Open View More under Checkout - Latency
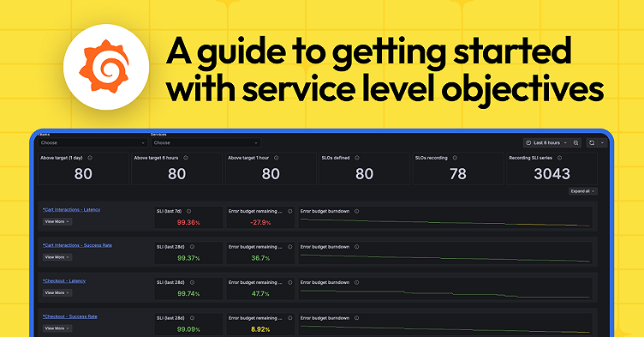 57,292
